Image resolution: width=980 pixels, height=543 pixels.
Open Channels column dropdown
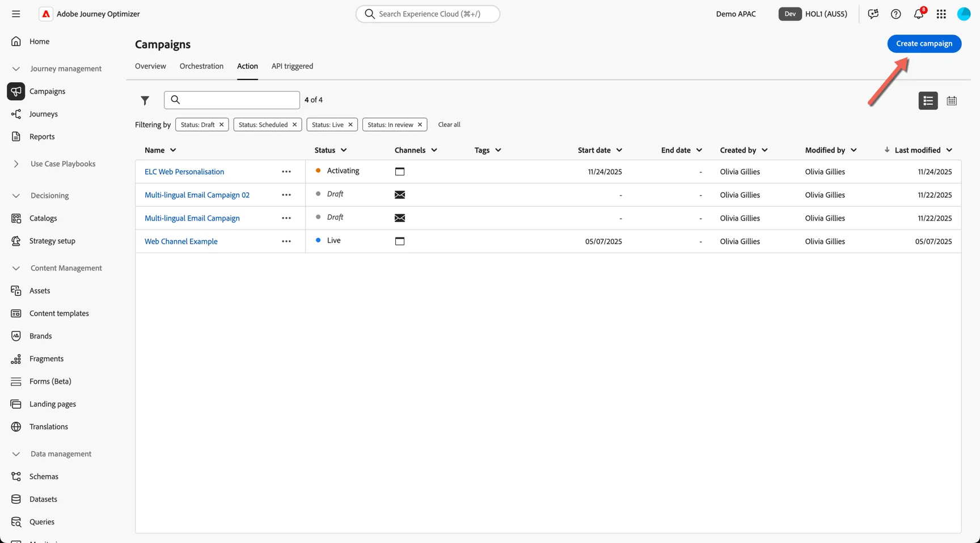434,150
